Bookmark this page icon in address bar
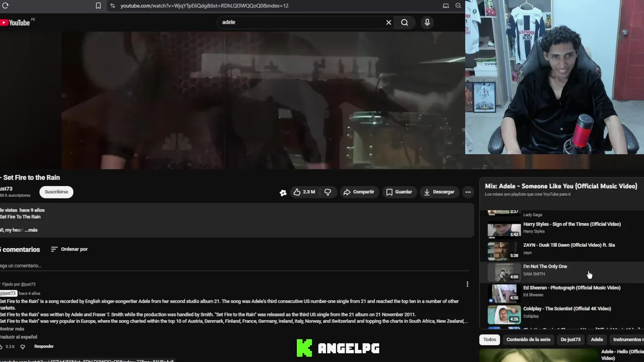The width and height of the screenshot is (644, 362). [98, 6]
